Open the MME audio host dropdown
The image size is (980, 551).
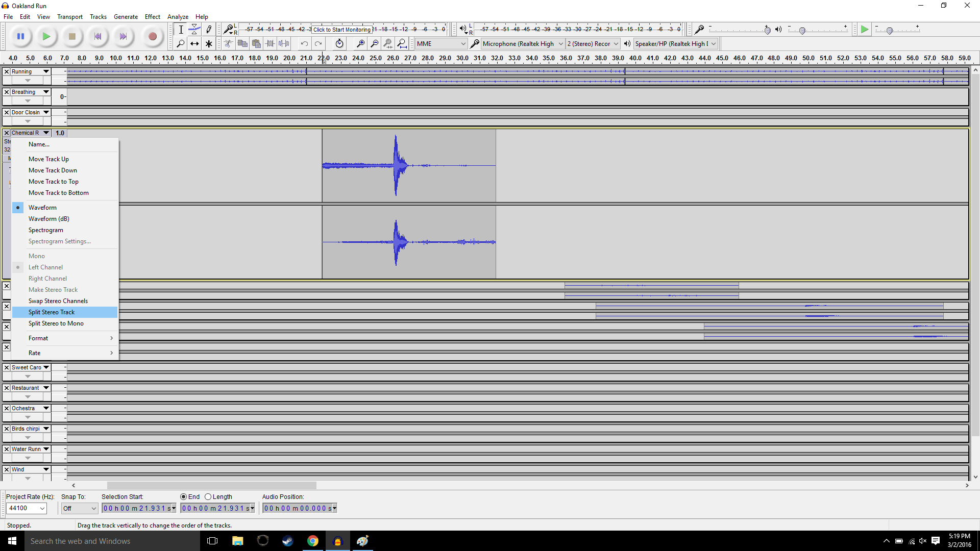click(x=441, y=43)
